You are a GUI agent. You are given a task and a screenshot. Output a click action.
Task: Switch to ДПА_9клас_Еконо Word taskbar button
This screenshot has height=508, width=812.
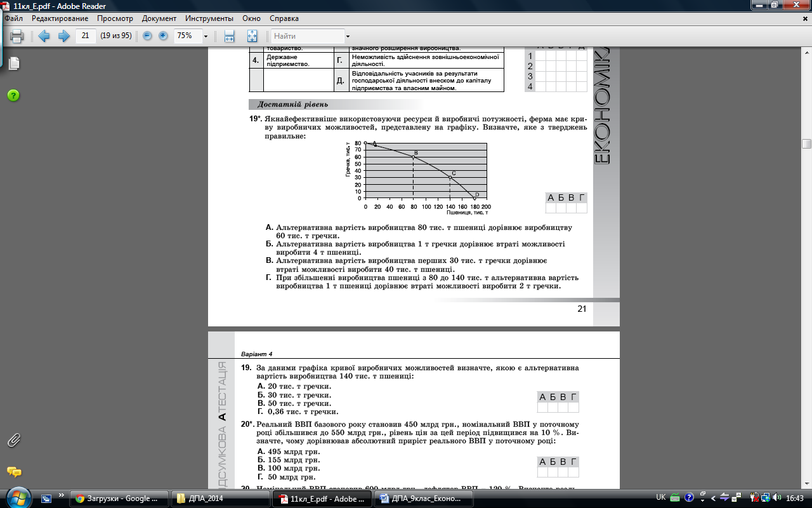424,498
